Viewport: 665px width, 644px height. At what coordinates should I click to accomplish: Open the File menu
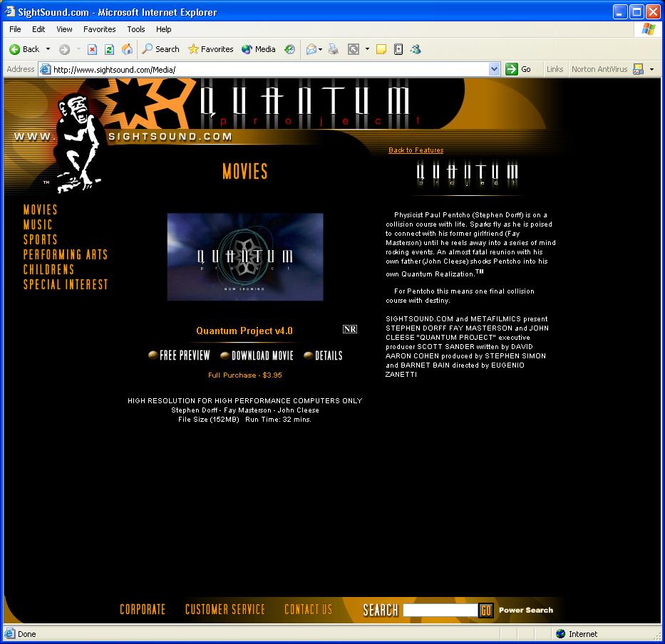pyautogui.click(x=15, y=29)
